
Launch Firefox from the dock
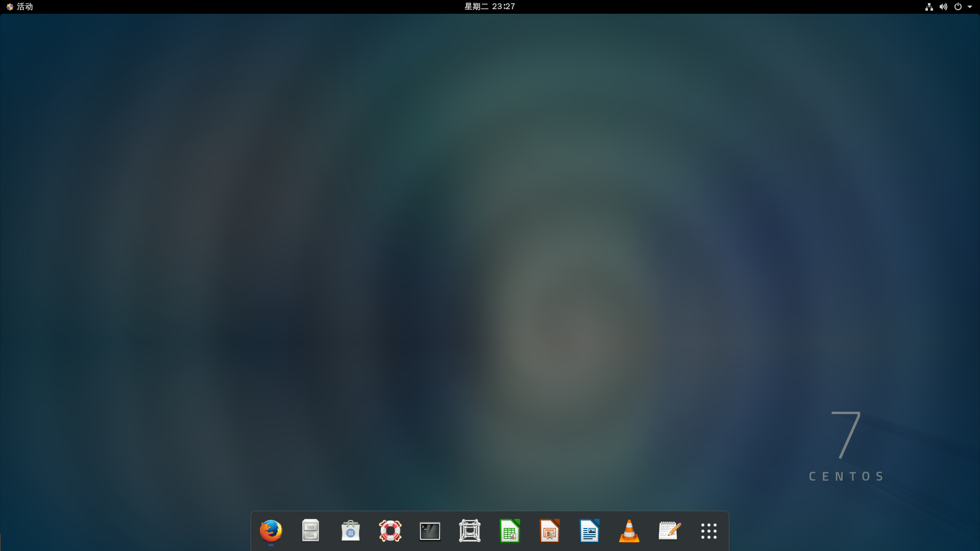[x=271, y=531]
